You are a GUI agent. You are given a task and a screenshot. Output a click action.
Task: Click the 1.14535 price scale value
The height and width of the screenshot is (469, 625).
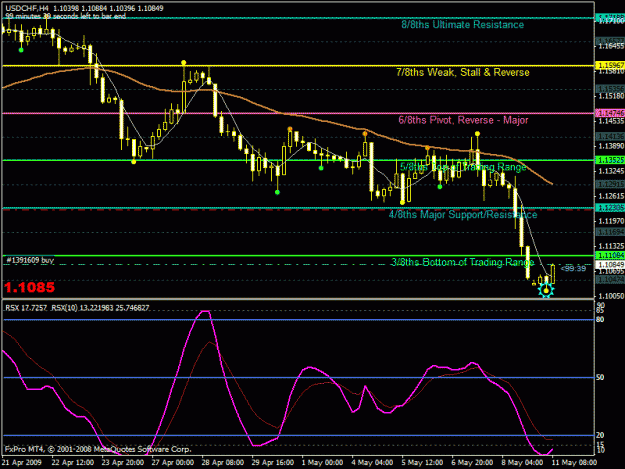pos(611,121)
